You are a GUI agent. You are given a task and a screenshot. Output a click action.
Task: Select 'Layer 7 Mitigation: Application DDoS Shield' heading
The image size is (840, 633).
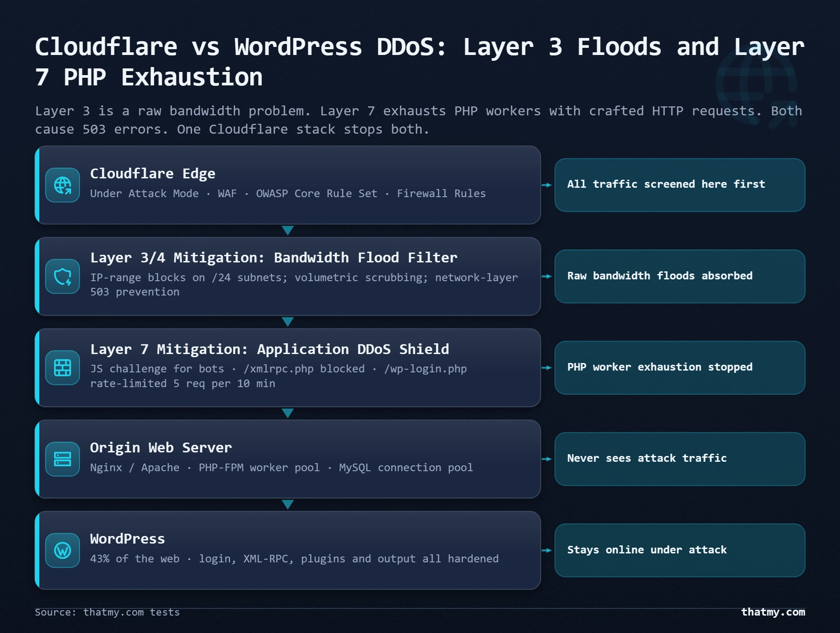click(x=270, y=349)
